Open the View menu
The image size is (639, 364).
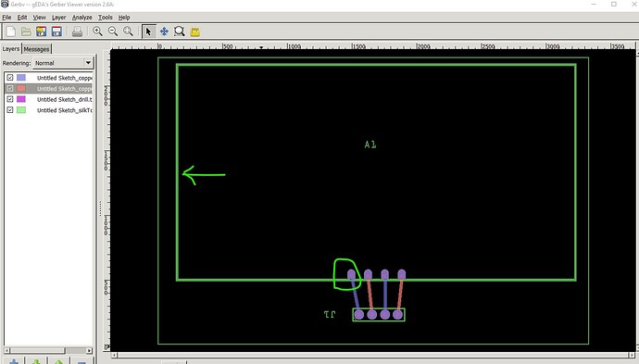tap(39, 17)
